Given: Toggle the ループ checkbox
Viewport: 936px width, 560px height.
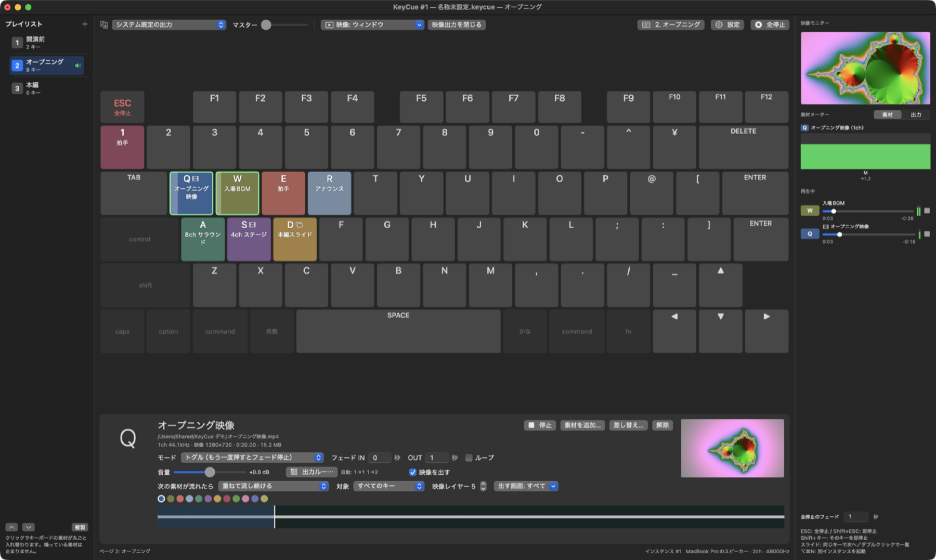Looking at the screenshot, I should pos(469,458).
